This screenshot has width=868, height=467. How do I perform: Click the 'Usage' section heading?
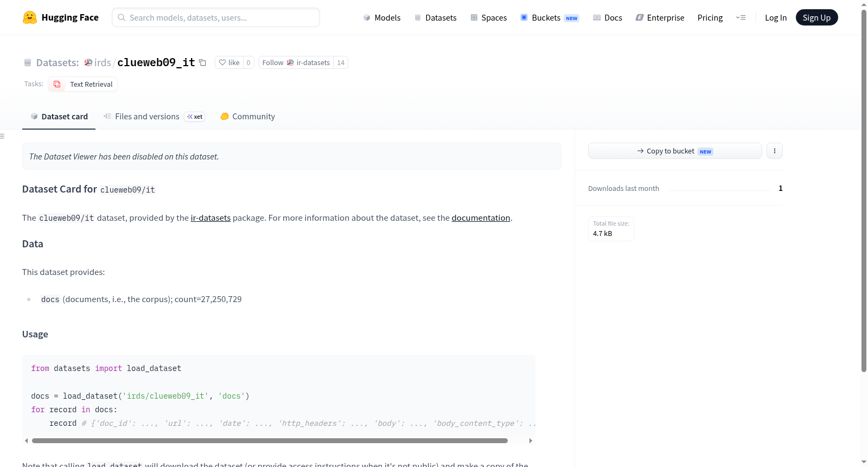pos(35,334)
